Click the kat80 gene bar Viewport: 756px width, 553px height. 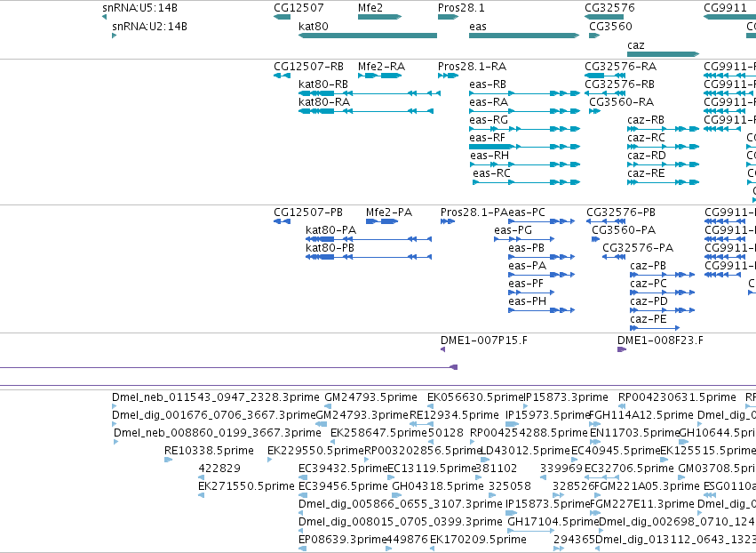368,36
